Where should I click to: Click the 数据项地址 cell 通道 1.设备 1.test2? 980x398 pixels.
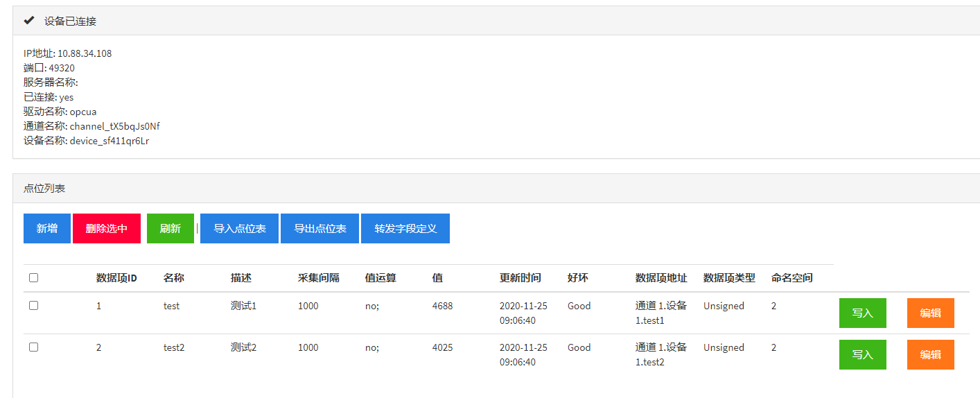pos(660,354)
